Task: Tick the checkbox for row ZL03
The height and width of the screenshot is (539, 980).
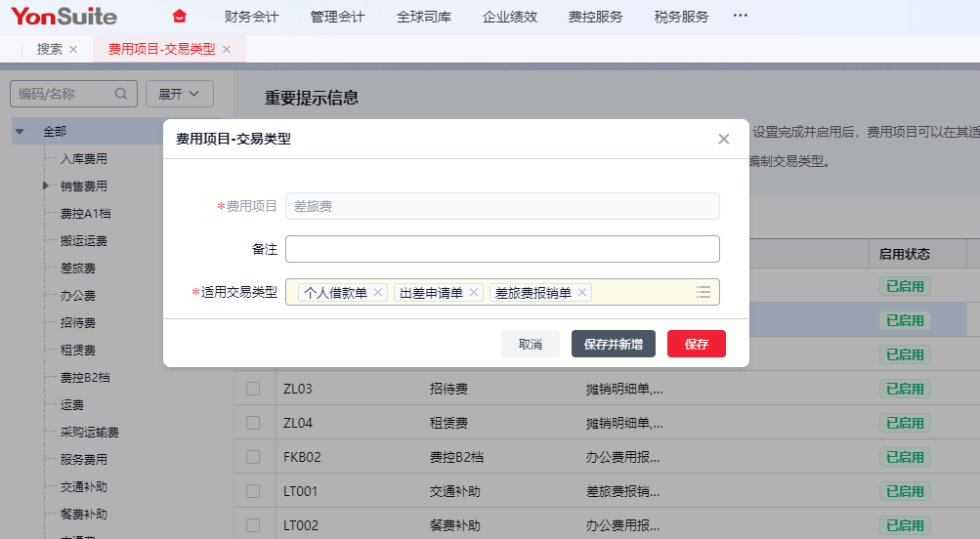Action: (253, 389)
